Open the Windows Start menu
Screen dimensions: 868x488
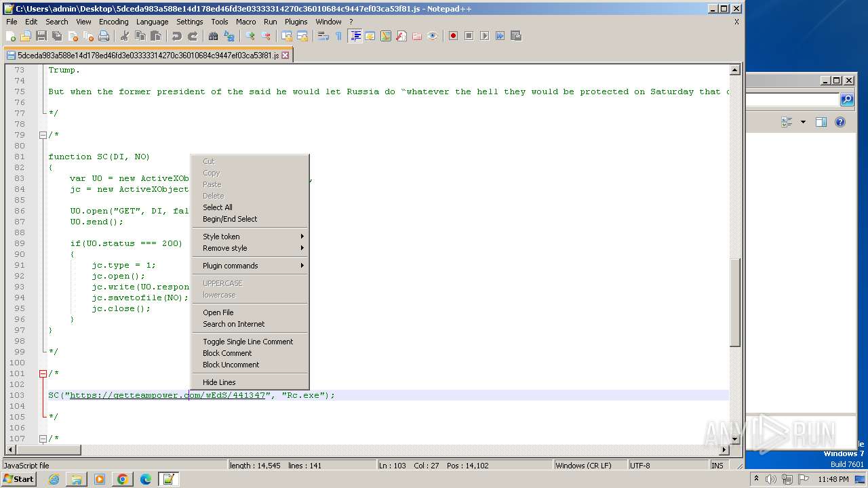[18, 479]
